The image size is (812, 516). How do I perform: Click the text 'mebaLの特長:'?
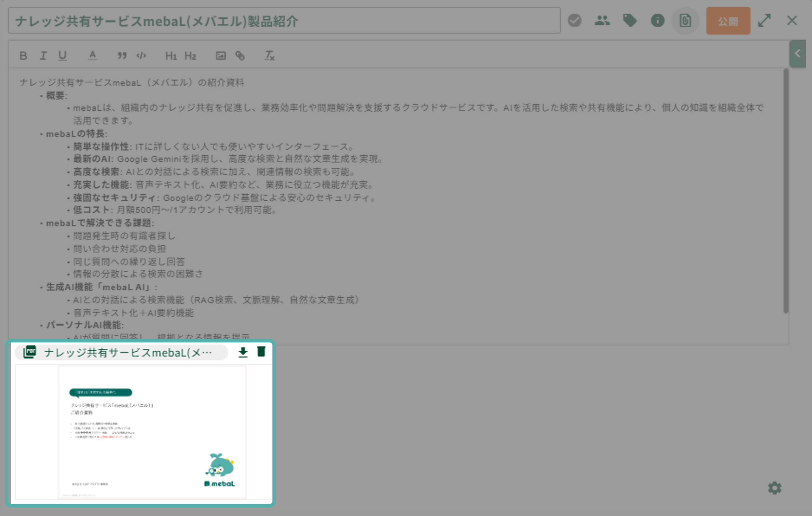(76, 134)
